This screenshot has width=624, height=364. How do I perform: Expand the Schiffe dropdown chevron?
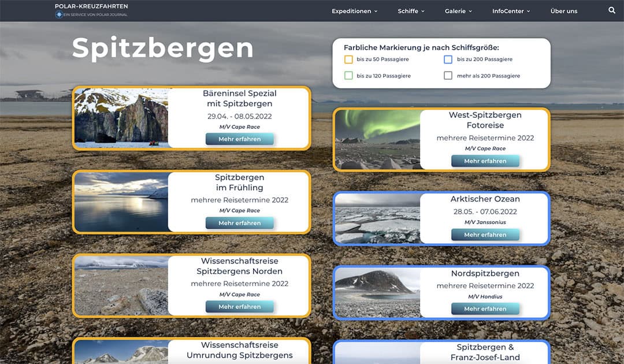click(422, 12)
